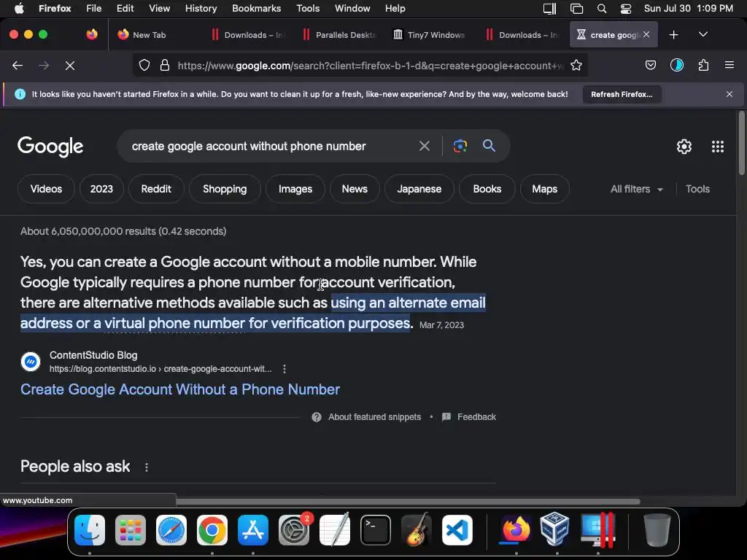Expand the All filters dropdown
This screenshot has width=747, height=560.
click(x=636, y=189)
